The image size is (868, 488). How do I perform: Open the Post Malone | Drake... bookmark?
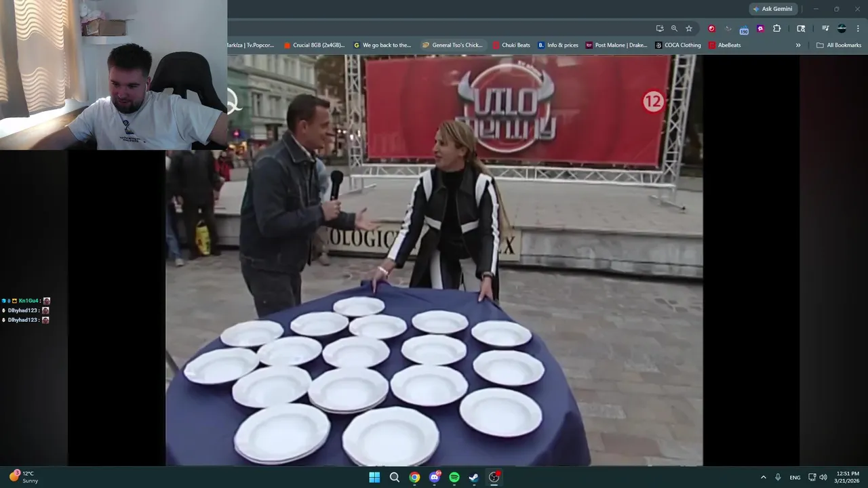coord(616,45)
